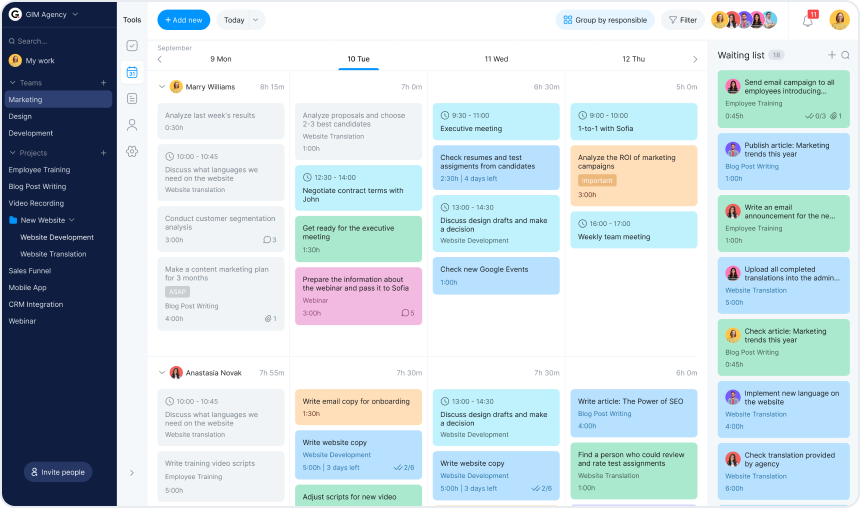Viewport: 860px width, 508px height.
Task: Click the Search field in the sidebar
Action: [x=58, y=41]
